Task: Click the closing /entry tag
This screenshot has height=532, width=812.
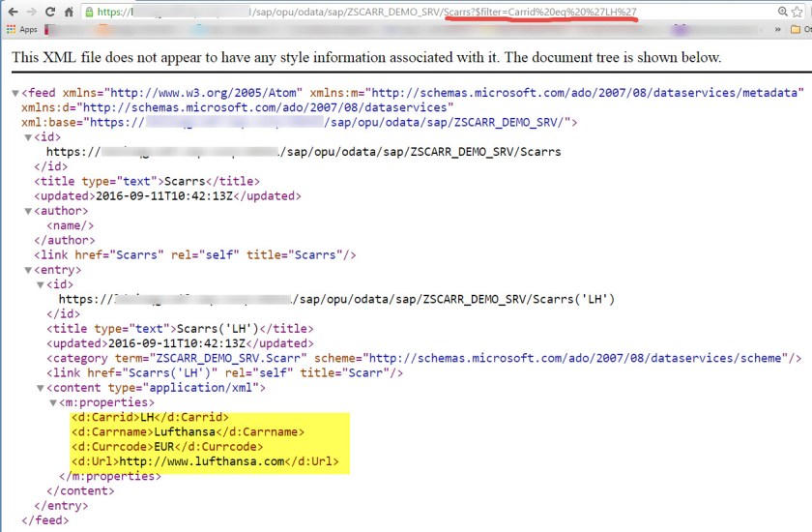Action: (x=61, y=506)
